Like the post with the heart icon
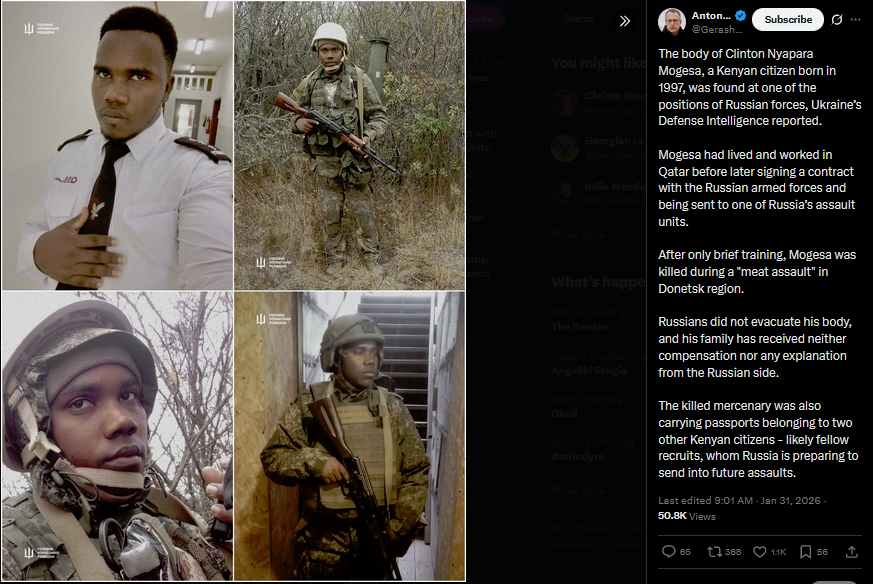The width and height of the screenshot is (873, 584). click(x=759, y=552)
